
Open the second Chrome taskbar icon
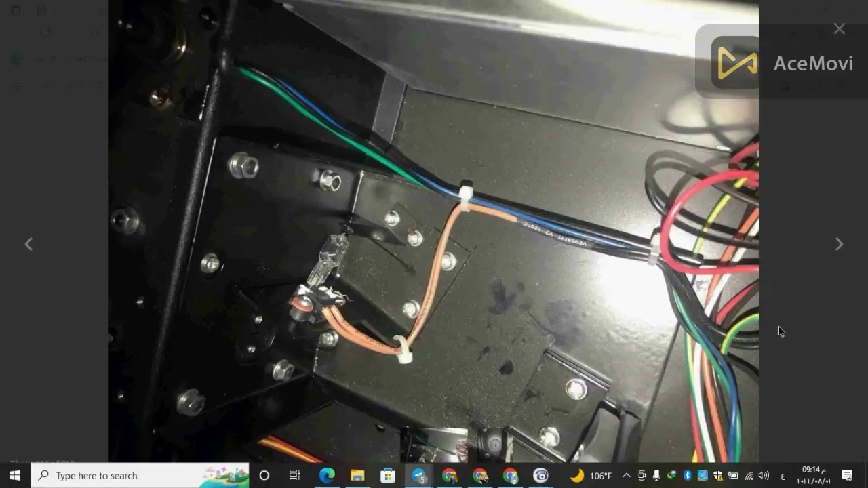click(480, 475)
